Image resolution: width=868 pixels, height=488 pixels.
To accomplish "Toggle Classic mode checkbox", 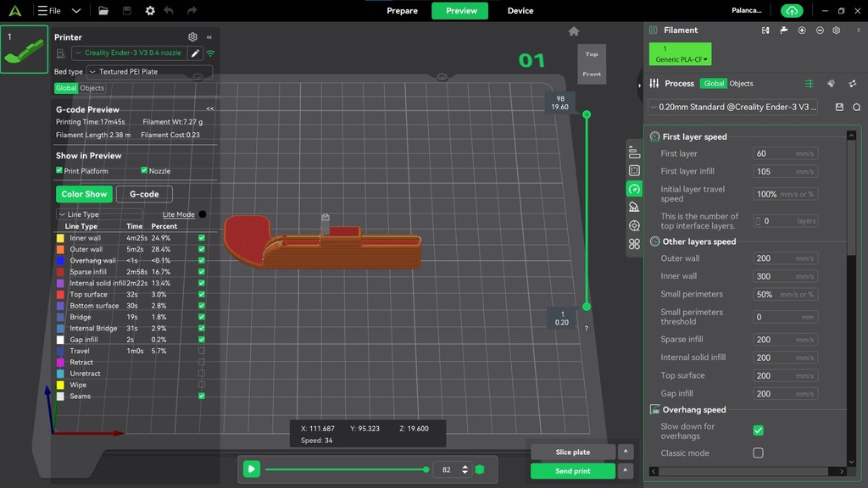I will (x=758, y=453).
